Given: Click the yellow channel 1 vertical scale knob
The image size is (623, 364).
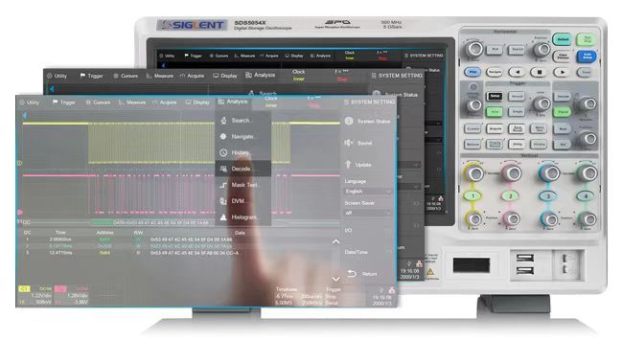Looking at the screenshot, I should (x=474, y=173).
